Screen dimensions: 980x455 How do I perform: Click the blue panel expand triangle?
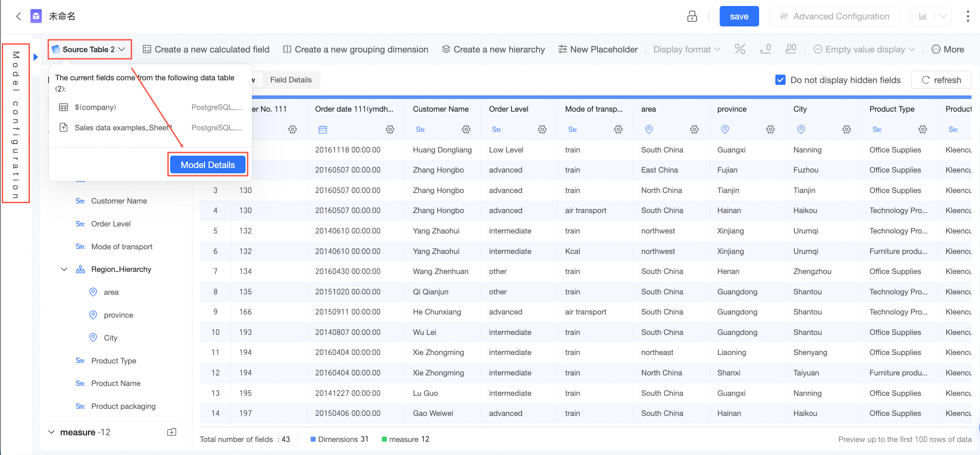[x=36, y=57]
